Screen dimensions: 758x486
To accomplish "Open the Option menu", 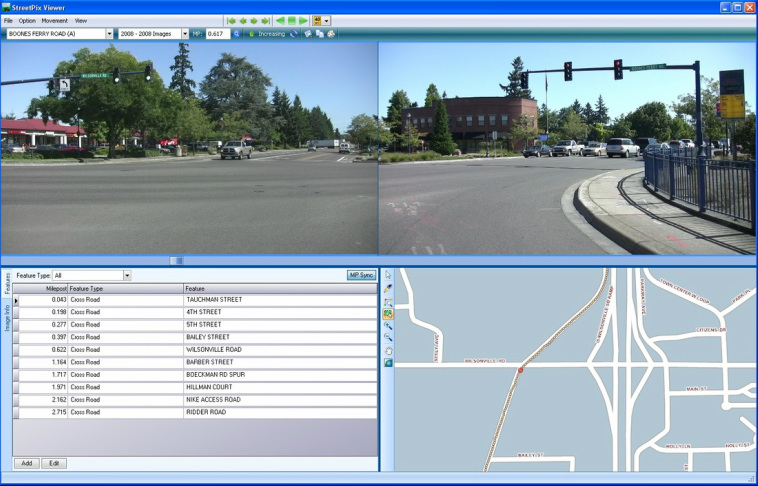I will (x=27, y=21).
